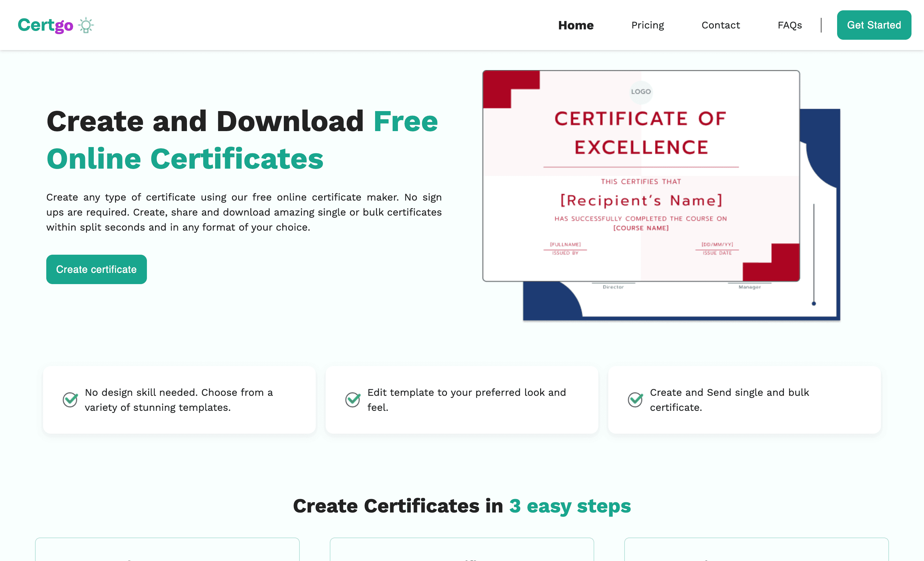Select the checkmark icon in the edit template card

click(x=353, y=400)
